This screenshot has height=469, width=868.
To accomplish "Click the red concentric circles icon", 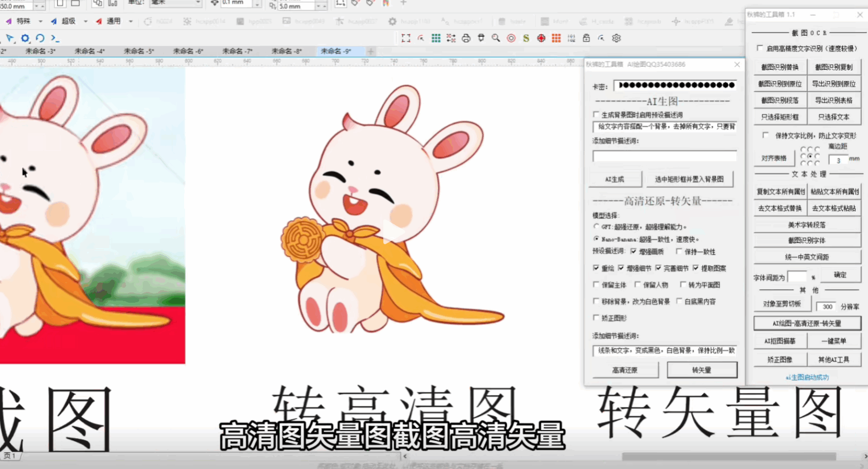I will pyautogui.click(x=511, y=38).
